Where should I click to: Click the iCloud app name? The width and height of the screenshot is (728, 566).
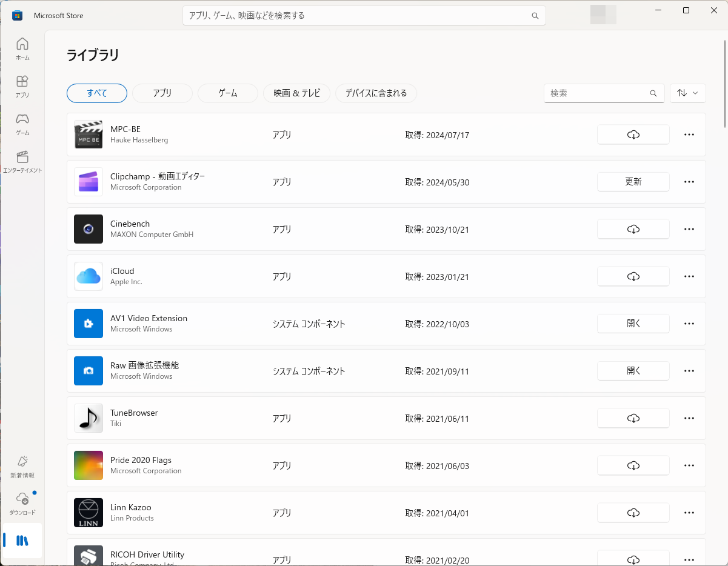pos(122,271)
